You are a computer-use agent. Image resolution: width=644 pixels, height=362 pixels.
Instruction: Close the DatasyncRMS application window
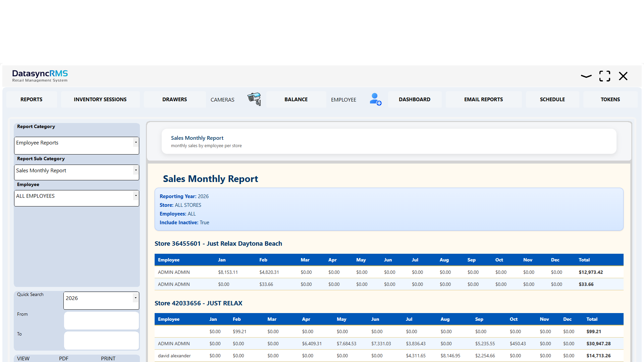point(623,76)
